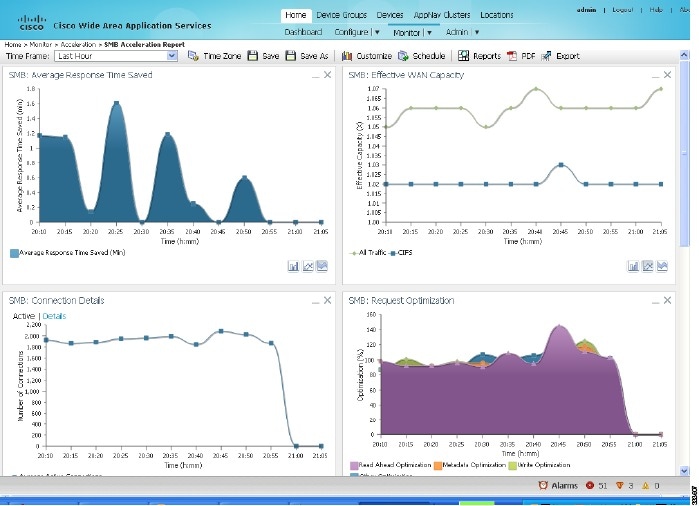Screen dimensions: 699x506
Task: Click the scroll up arrow of page scrollbar
Action: pyautogui.click(x=684, y=55)
